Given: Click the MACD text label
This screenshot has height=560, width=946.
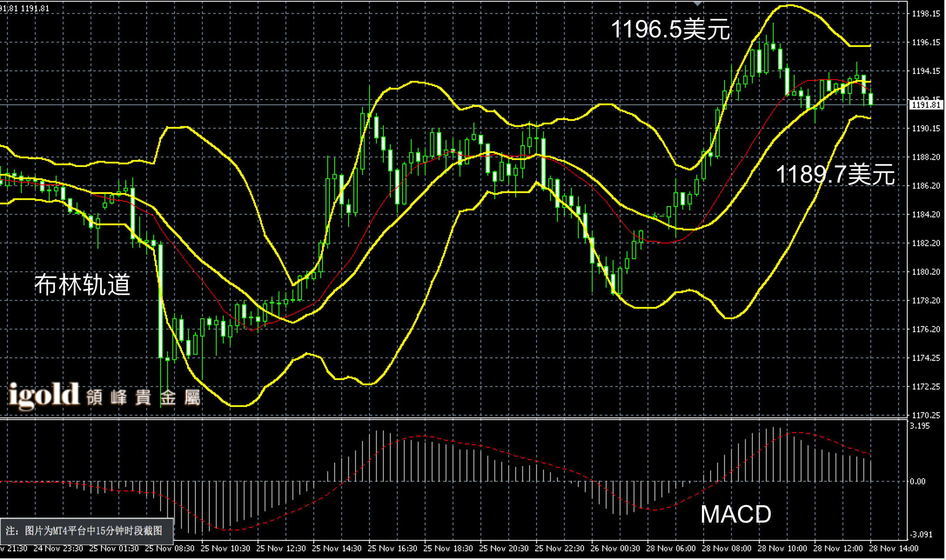Looking at the screenshot, I should point(736,514).
